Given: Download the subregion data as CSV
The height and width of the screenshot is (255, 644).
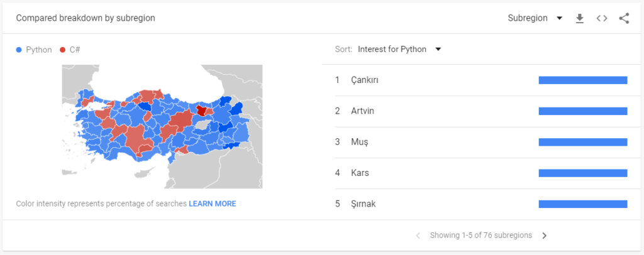Looking at the screenshot, I should click(x=580, y=18).
